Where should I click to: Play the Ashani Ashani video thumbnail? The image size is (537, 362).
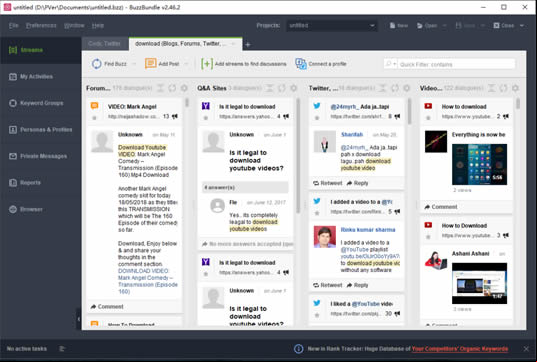479,283
